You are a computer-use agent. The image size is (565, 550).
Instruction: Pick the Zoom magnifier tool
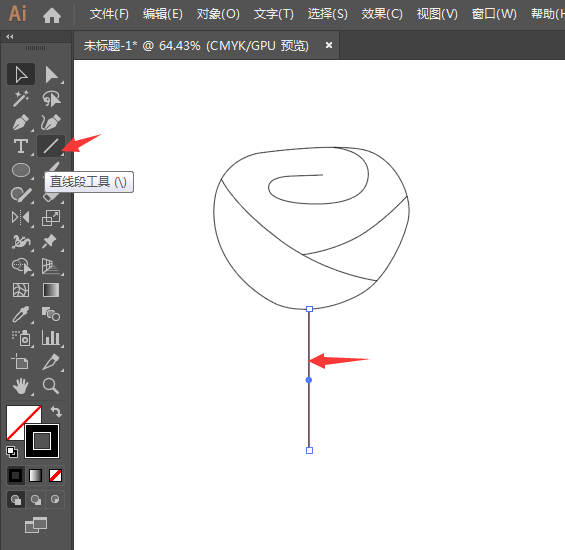tap(51, 386)
